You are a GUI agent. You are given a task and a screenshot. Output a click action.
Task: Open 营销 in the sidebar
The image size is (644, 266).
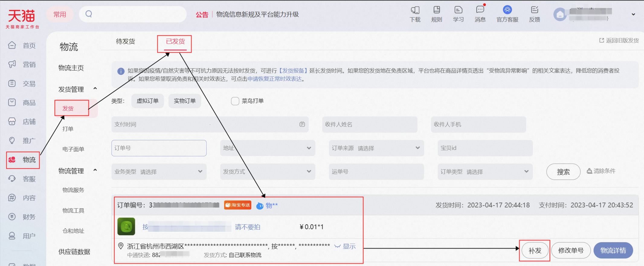pos(22,64)
